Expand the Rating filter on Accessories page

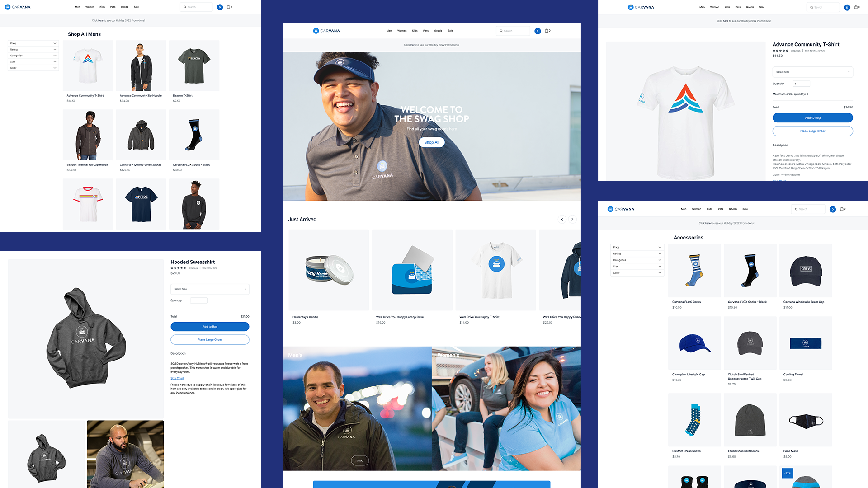[x=637, y=253]
